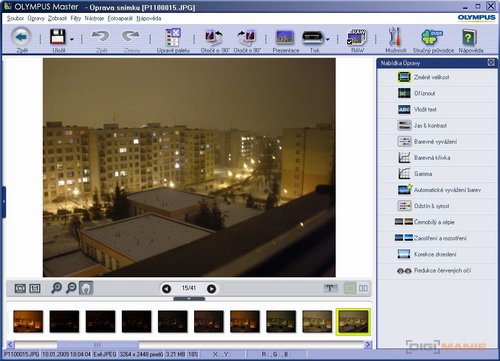Viewport: 500px width, 361px height.
Task: Open the Úpravy menu
Action: pyautogui.click(x=36, y=18)
